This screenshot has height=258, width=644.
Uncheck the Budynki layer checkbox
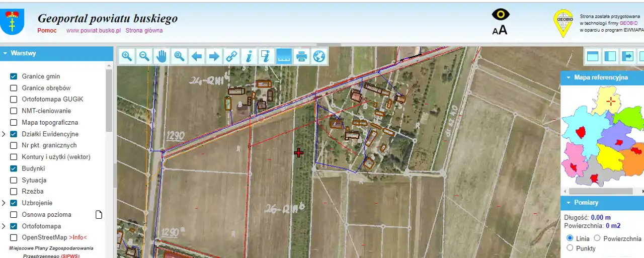click(14, 168)
